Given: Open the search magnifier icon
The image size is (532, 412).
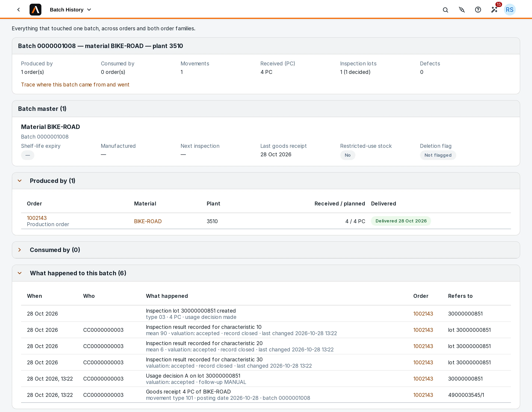Looking at the screenshot, I should (445, 10).
